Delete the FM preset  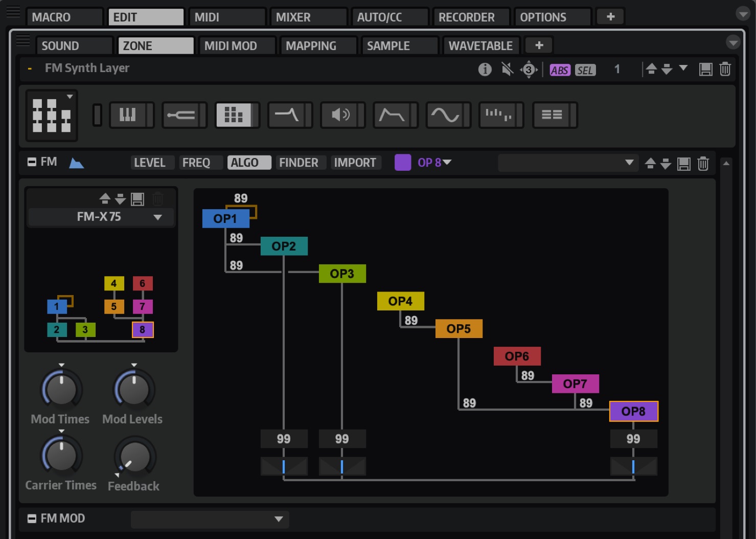tap(703, 164)
